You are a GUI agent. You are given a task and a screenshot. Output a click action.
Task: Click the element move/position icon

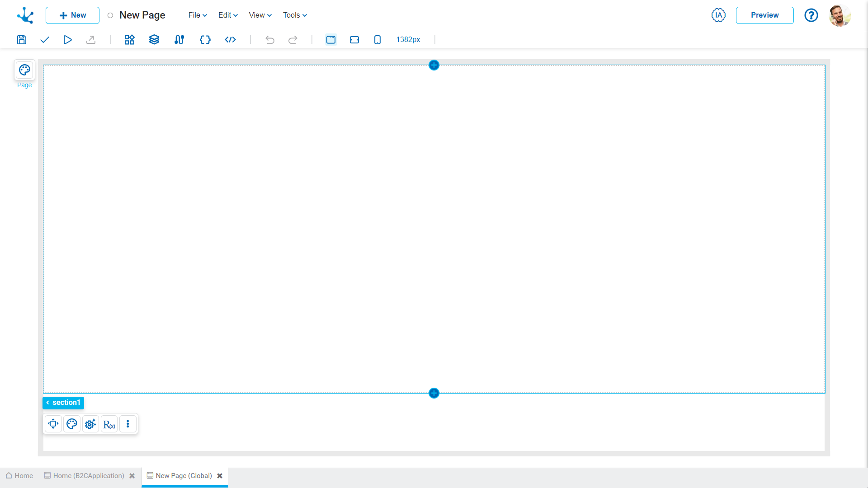(53, 424)
